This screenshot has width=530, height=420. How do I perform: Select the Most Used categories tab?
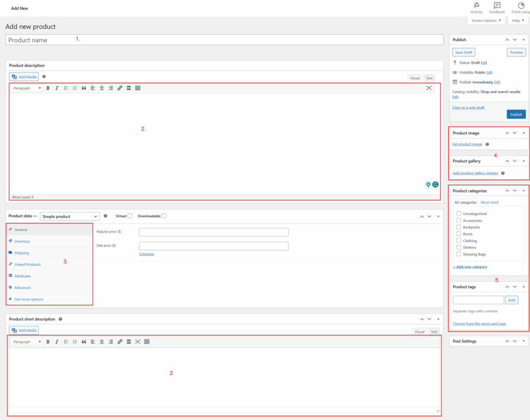point(489,202)
